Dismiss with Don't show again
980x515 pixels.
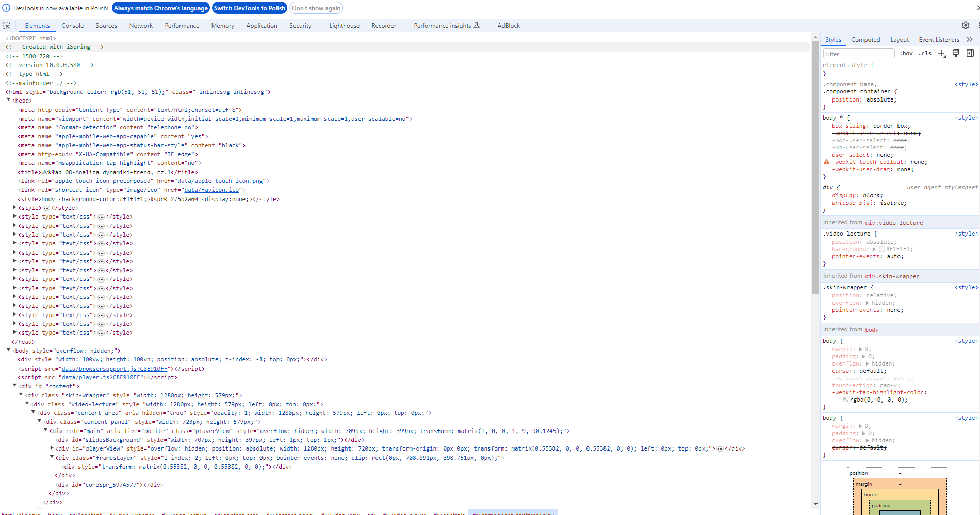(316, 8)
